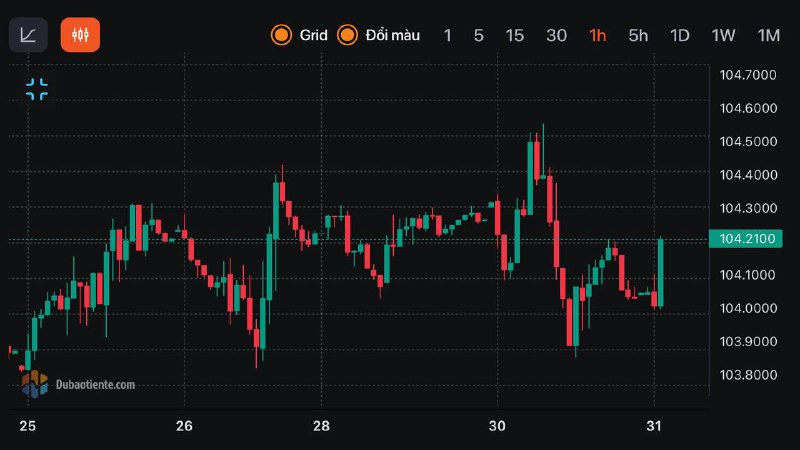Image resolution: width=800 pixels, height=450 pixels.
Task: Show the 1W weekly timeframe
Action: [723, 35]
